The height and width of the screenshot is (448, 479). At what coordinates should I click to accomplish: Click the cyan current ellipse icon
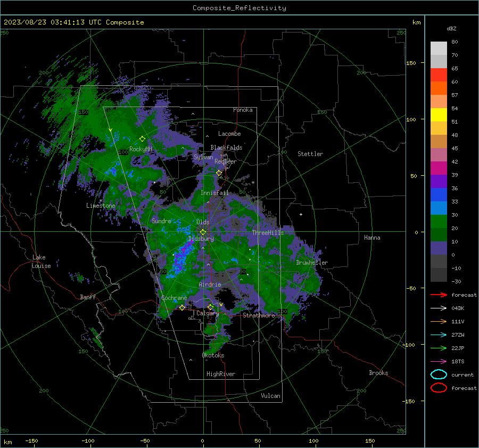coord(439,374)
